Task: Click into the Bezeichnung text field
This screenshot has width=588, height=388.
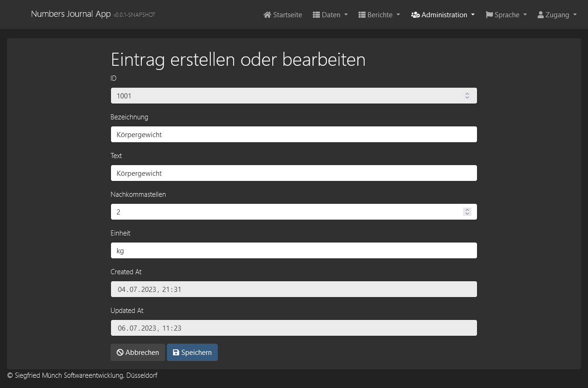Action: click(x=294, y=134)
